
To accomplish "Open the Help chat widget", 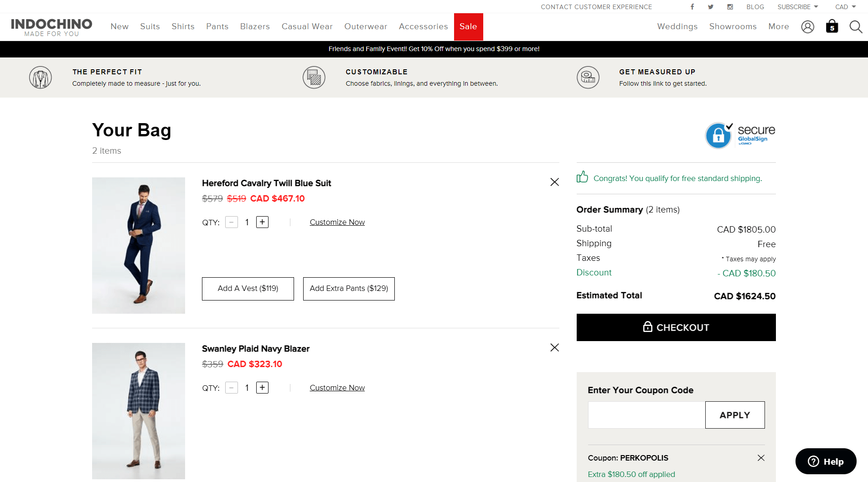I will click(x=826, y=461).
